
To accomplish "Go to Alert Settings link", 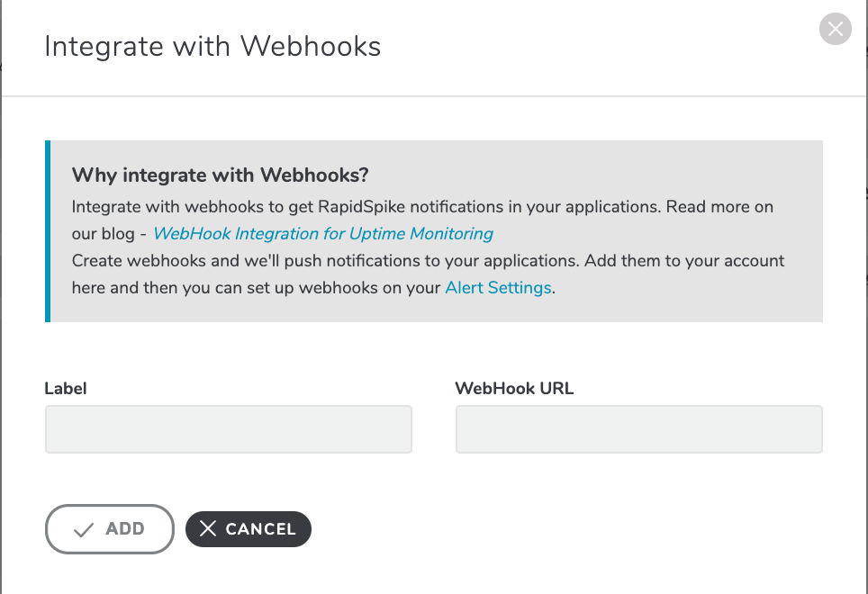I will pyautogui.click(x=498, y=288).
